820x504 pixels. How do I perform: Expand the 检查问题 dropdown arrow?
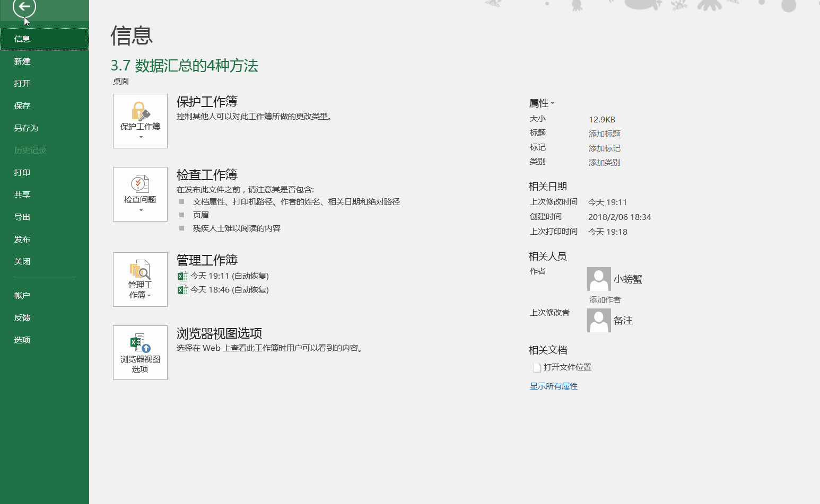pyautogui.click(x=140, y=210)
